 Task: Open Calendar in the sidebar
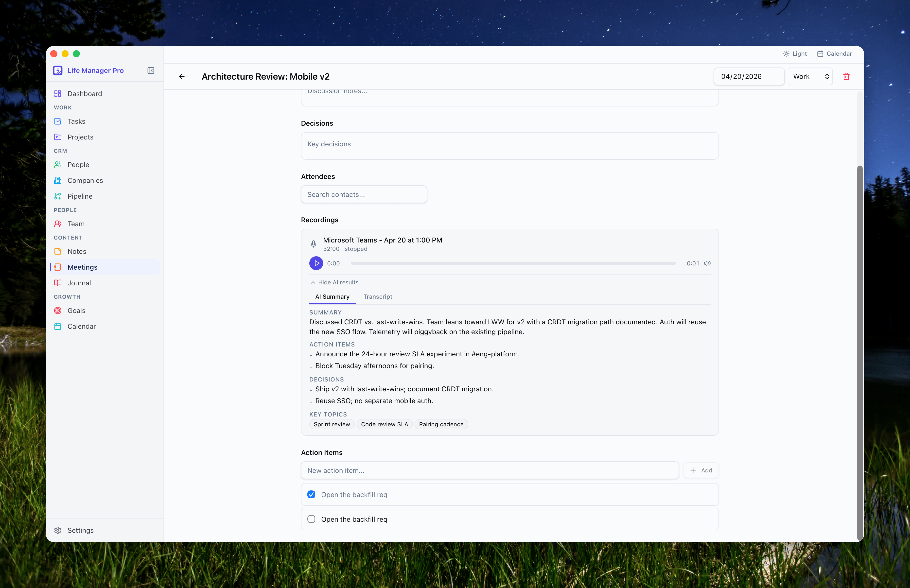(x=105, y=326)
